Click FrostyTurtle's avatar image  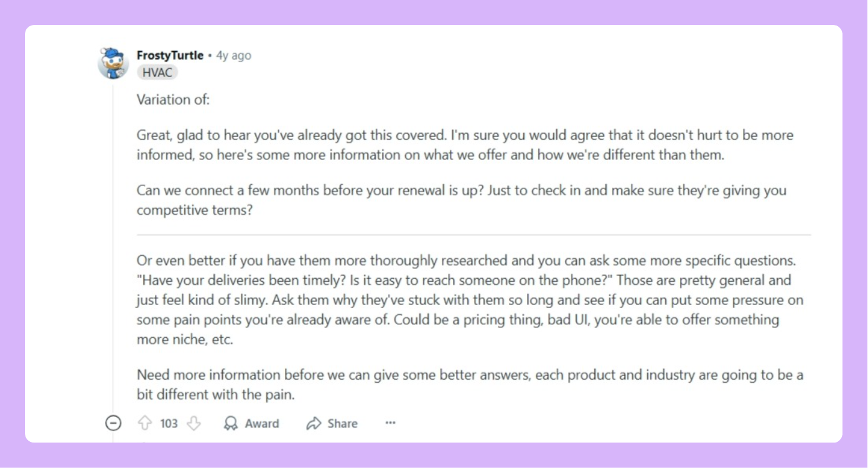[113, 63]
